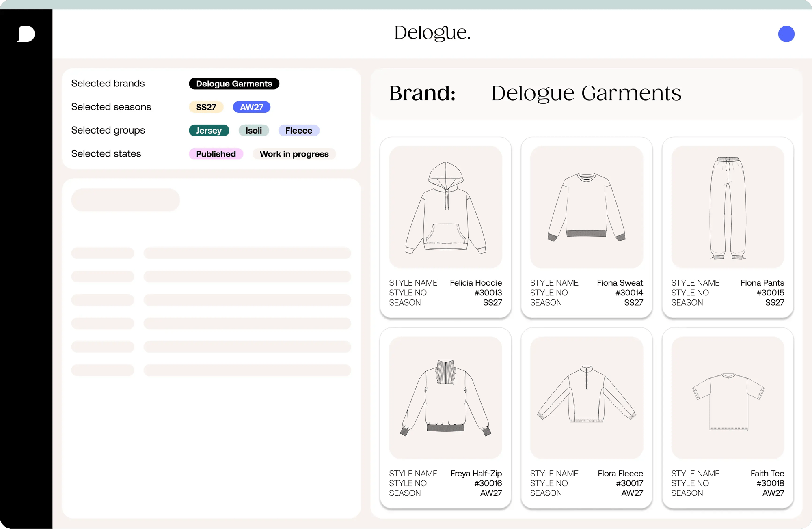Open the Fiona Sweat sketch thumbnail
Viewport: 812px width, 532px height.
[586, 207]
